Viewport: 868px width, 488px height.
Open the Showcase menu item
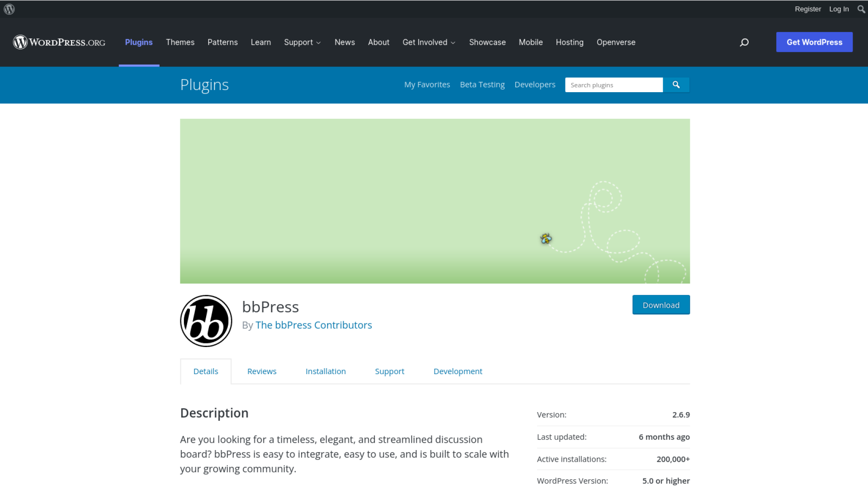487,42
